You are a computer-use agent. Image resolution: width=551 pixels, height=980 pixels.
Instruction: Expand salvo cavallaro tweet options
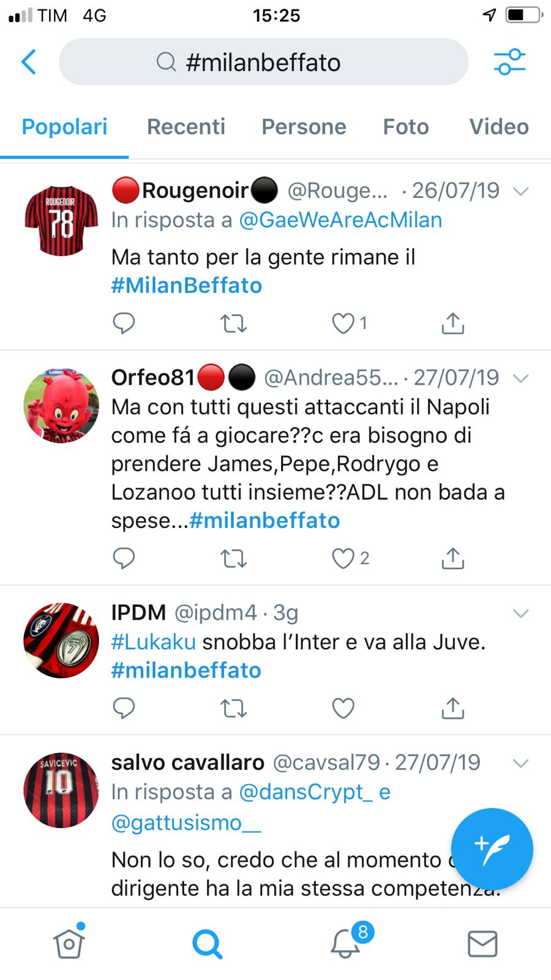point(520,763)
